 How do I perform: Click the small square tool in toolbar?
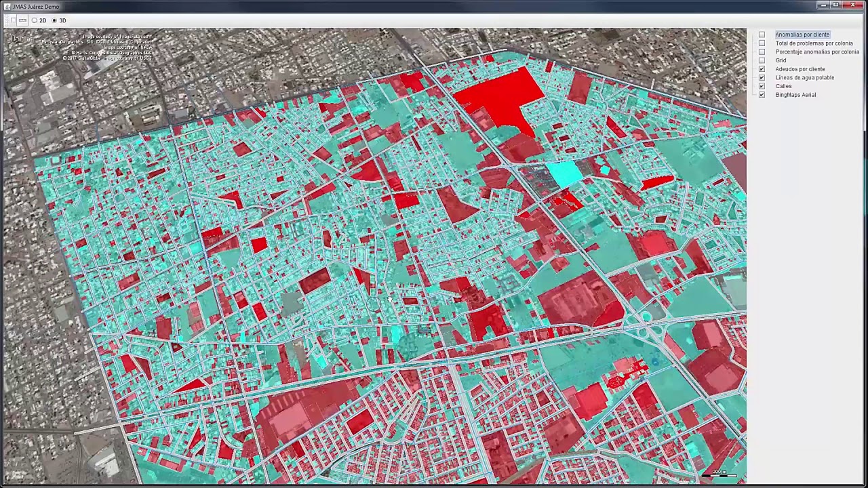pyautogui.click(x=13, y=20)
